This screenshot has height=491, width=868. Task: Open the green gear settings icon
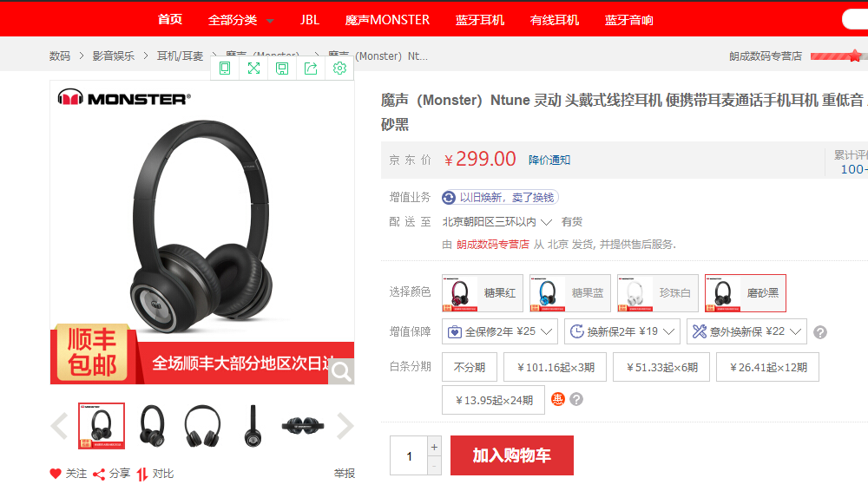340,68
